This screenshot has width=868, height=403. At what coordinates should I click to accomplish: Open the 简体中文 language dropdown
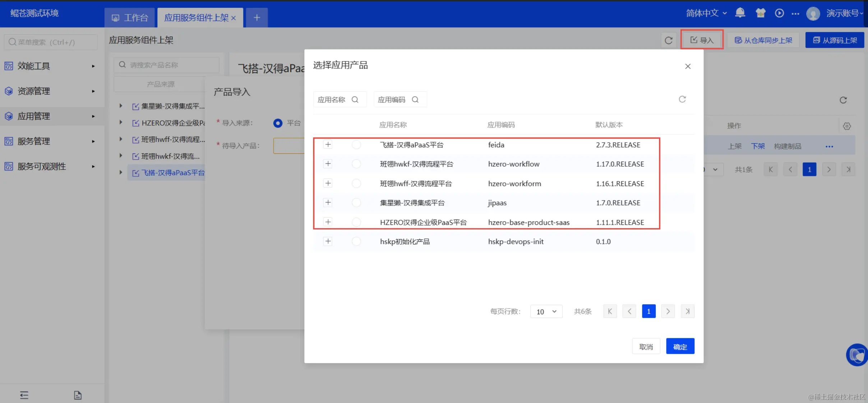(706, 13)
